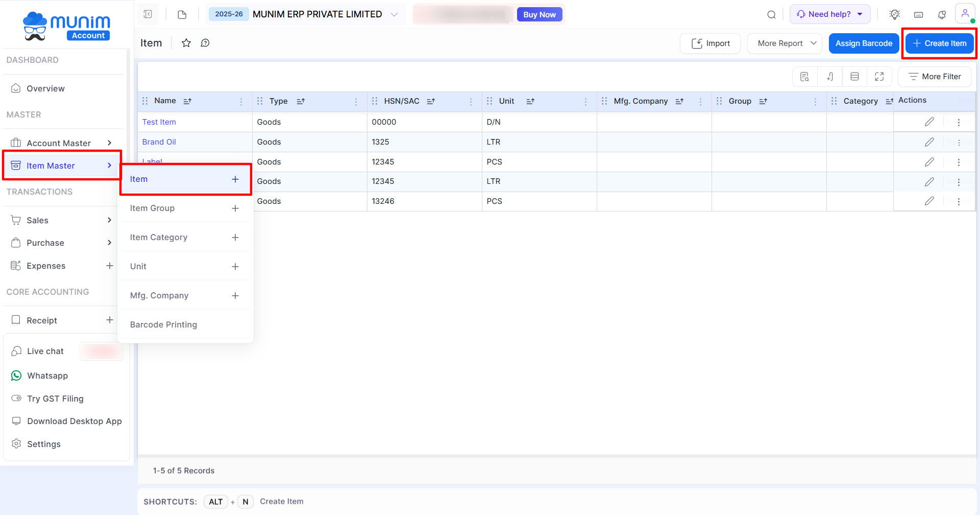Mark Item page as favorite with star icon
The width and height of the screenshot is (980, 516).
click(186, 43)
